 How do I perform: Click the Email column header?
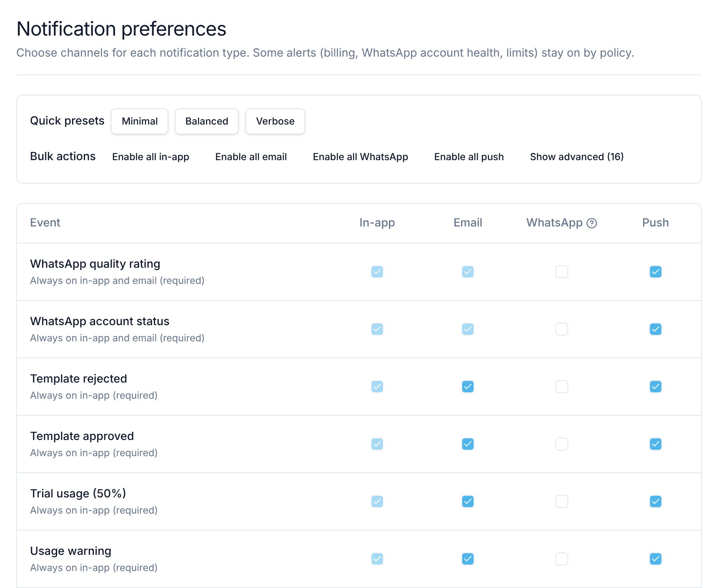pyautogui.click(x=468, y=223)
